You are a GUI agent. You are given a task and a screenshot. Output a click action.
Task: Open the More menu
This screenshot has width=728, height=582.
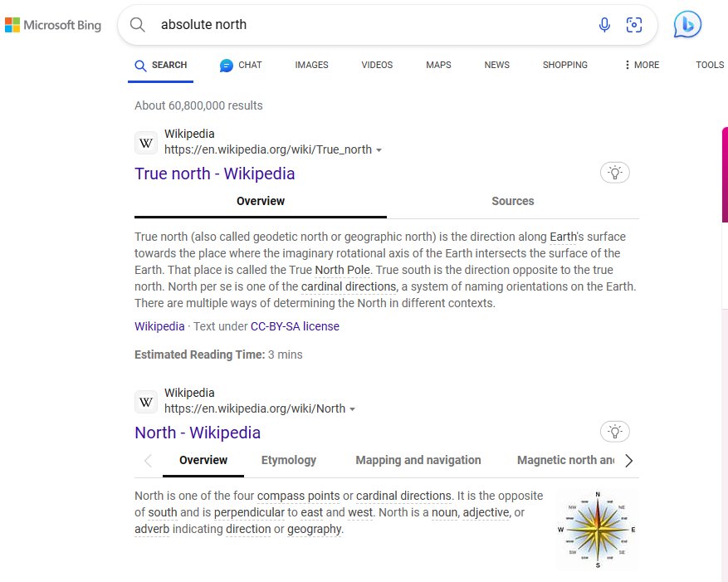(x=641, y=65)
